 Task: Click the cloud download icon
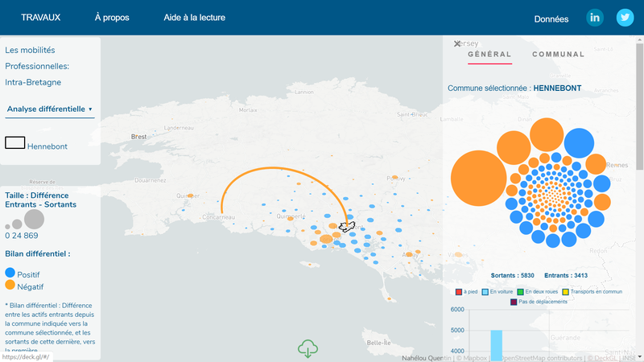pos(307,348)
